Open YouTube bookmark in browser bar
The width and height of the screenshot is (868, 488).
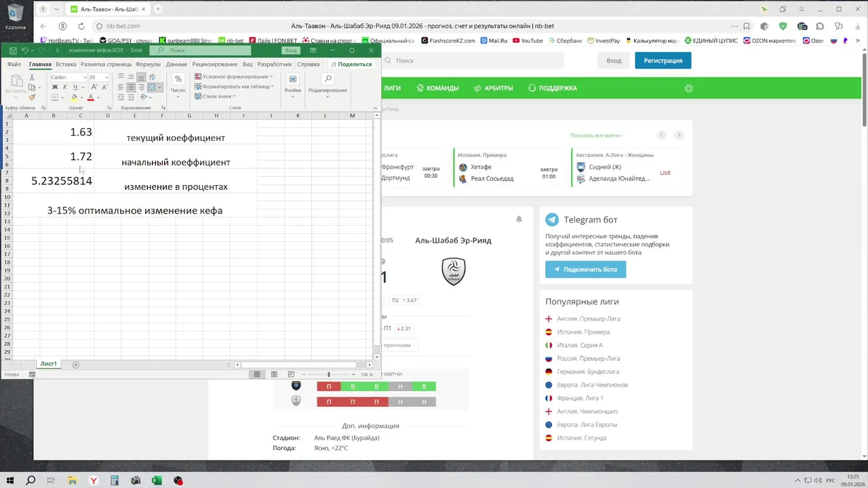click(x=528, y=41)
